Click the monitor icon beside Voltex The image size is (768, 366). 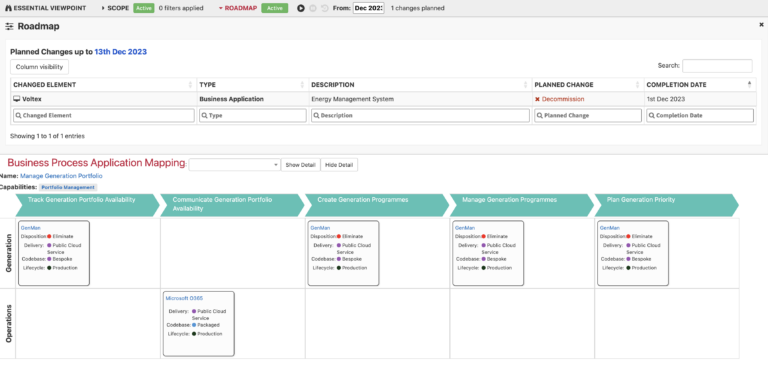[x=17, y=99]
